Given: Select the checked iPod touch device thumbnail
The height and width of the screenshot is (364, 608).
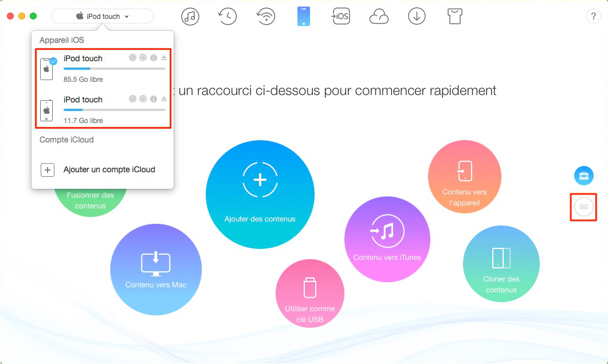Looking at the screenshot, I should 46,69.
